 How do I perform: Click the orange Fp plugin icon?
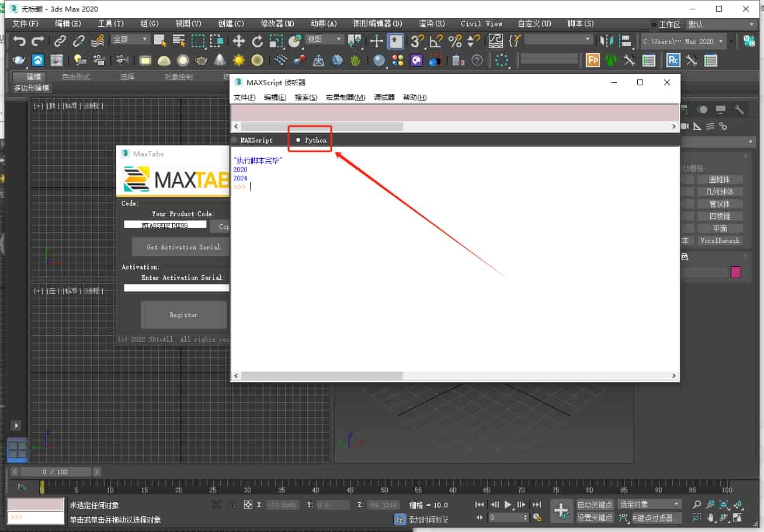coord(593,60)
